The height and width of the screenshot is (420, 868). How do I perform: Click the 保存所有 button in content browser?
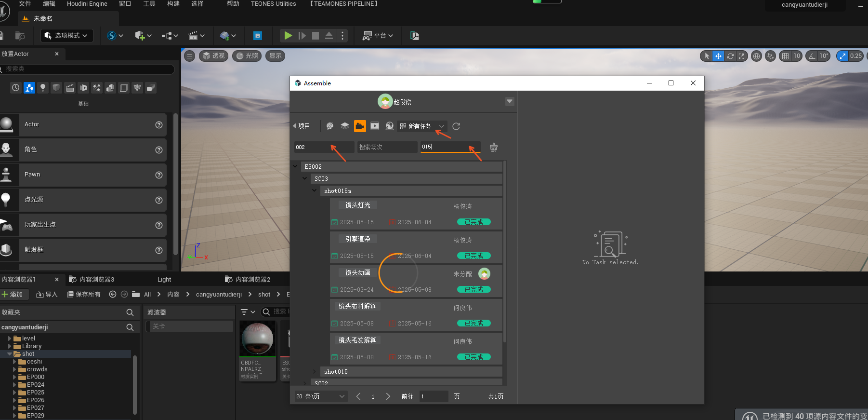point(83,295)
